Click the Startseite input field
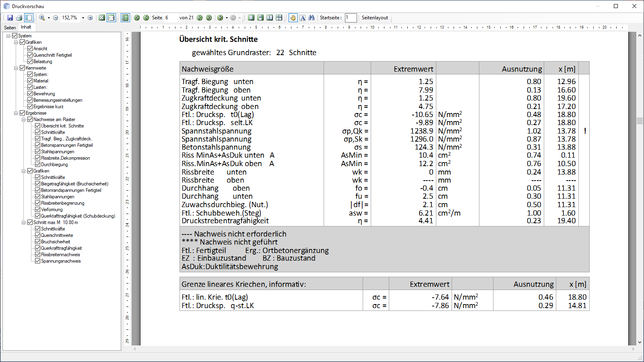The width and height of the screenshot is (644, 362). click(351, 18)
